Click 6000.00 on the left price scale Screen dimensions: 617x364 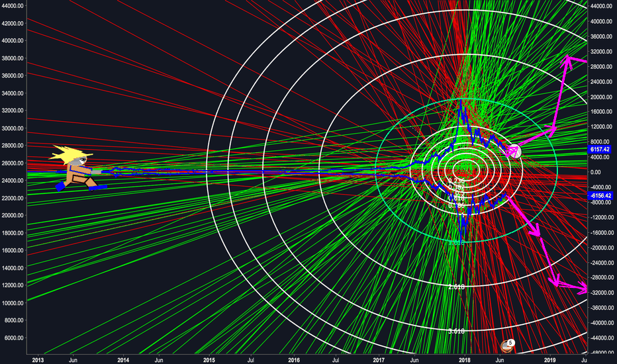coord(14,338)
